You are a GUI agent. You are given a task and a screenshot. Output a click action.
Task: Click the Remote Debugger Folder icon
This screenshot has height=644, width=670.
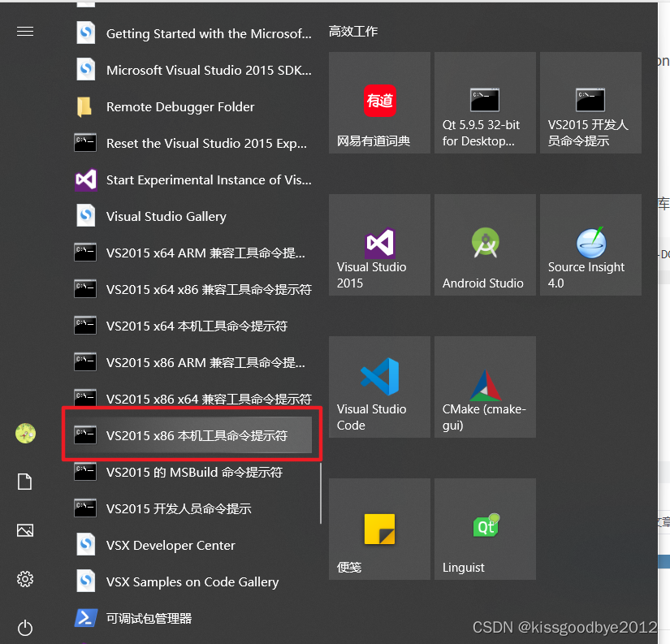pos(84,106)
